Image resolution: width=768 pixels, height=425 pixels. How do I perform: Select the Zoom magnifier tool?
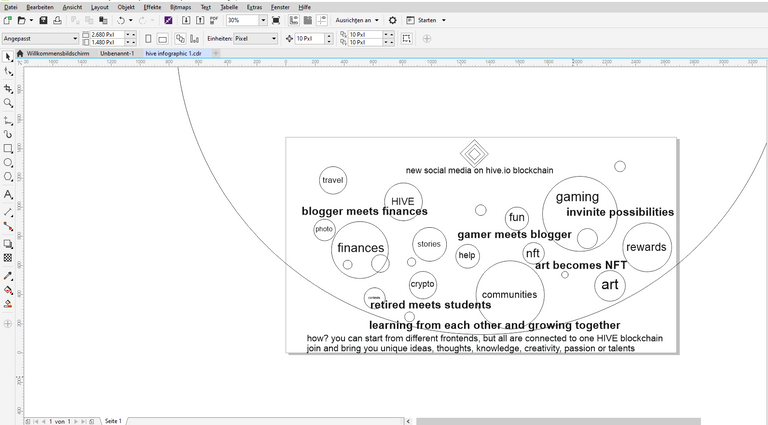[8, 103]
